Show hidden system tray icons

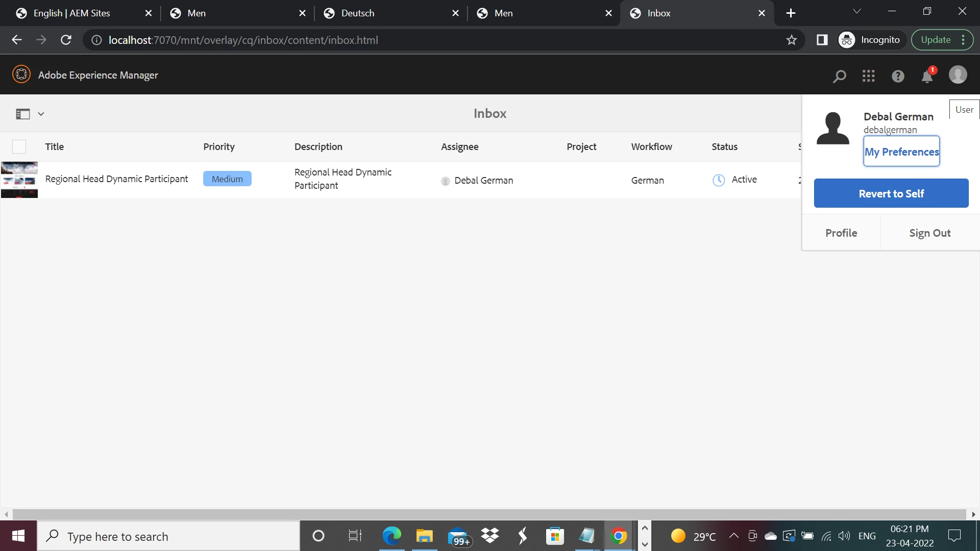[x=733, y=536]
